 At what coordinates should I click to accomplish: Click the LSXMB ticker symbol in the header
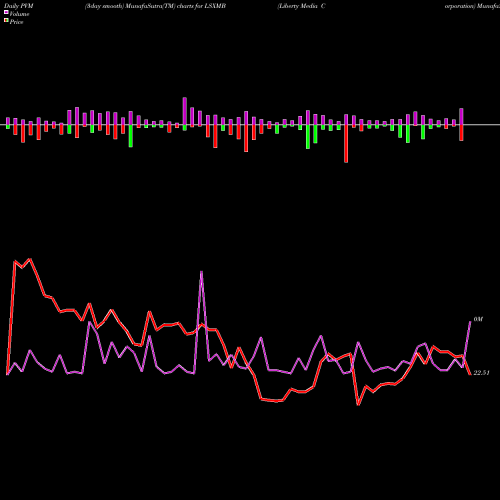[215, 6]
